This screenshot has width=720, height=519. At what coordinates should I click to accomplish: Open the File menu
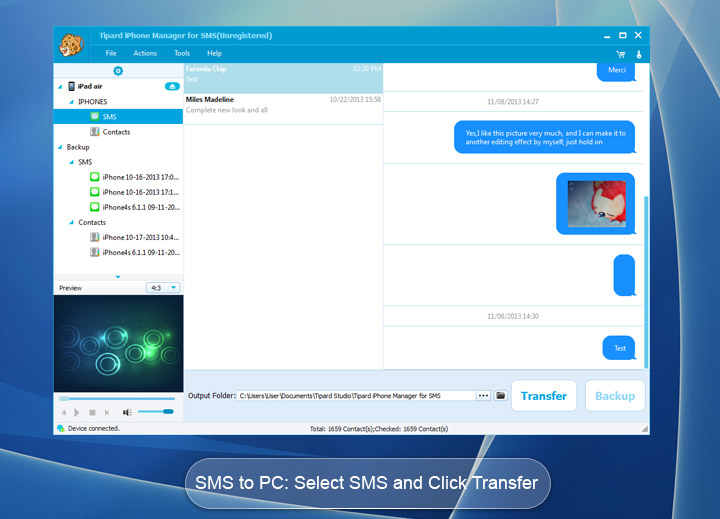tap(111, 53)
